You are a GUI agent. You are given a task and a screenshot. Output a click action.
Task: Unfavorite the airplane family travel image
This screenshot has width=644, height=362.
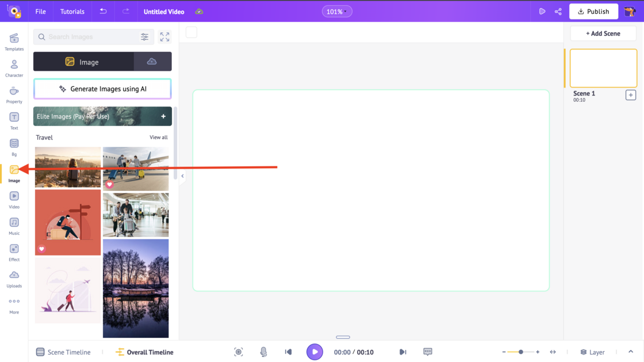(110, 185)
